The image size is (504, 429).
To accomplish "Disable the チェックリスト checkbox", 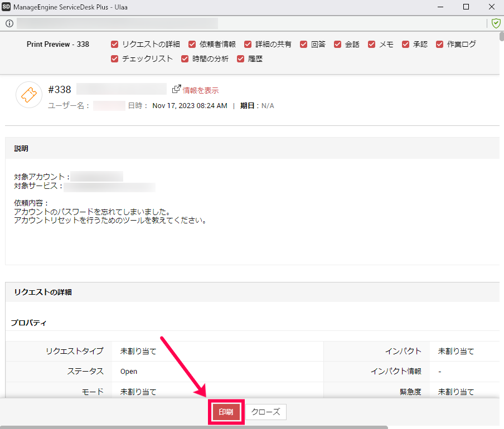I will [x=114, y=58].
